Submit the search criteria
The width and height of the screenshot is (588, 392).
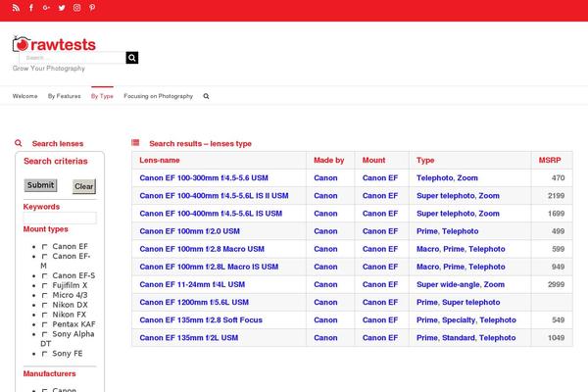pyautogui.click(x=40, y=185)
